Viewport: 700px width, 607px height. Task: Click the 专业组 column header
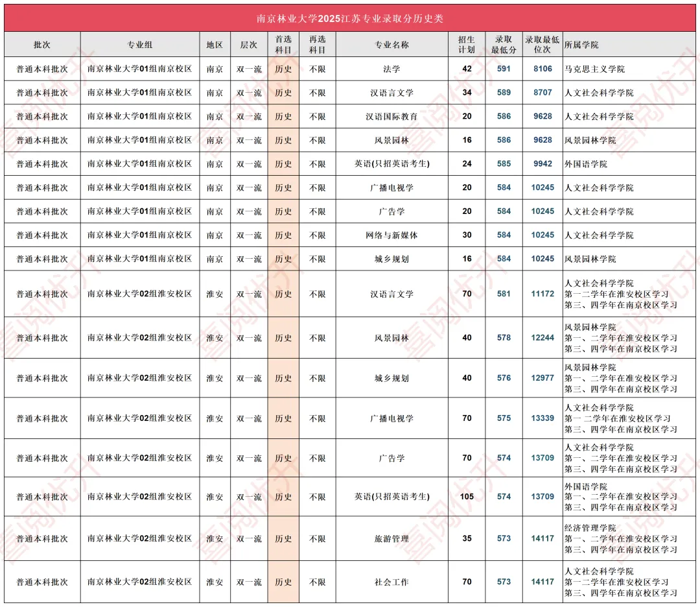click(x=140, y=45)
